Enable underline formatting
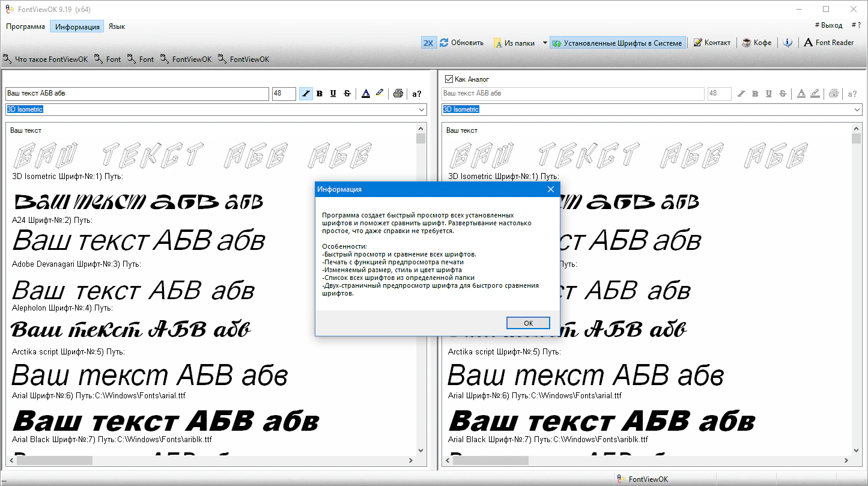This screenshot has width=868, height=486. point(333,94)
